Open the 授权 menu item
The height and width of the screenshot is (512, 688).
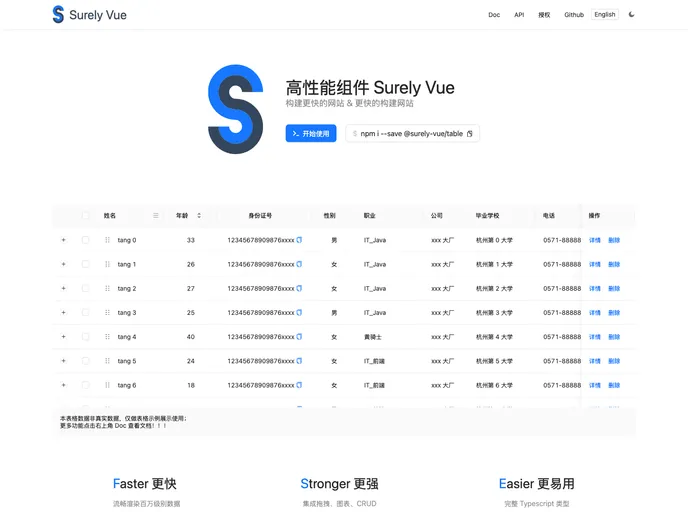tap(544, 14)
